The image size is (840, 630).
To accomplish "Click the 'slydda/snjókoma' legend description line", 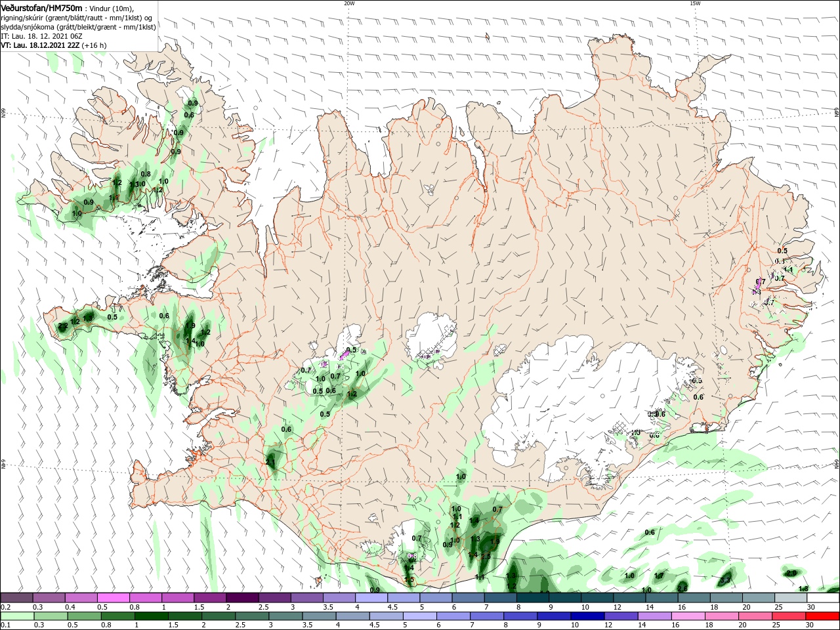I will 78,27.
